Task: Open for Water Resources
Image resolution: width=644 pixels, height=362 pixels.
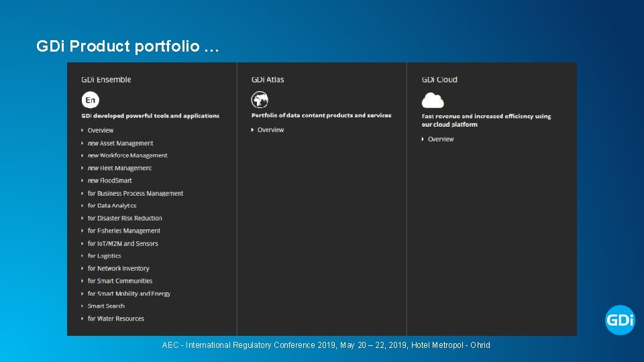Action: pos(116,318)
